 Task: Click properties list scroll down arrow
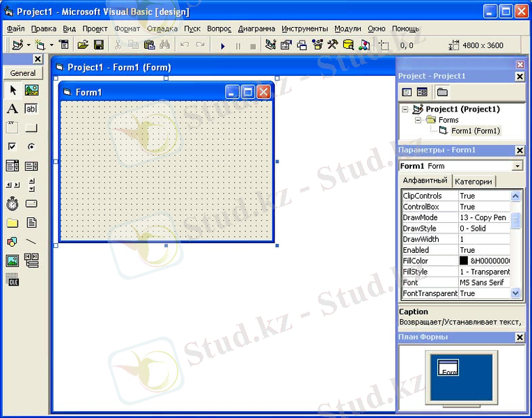click(x=515, y=293)
